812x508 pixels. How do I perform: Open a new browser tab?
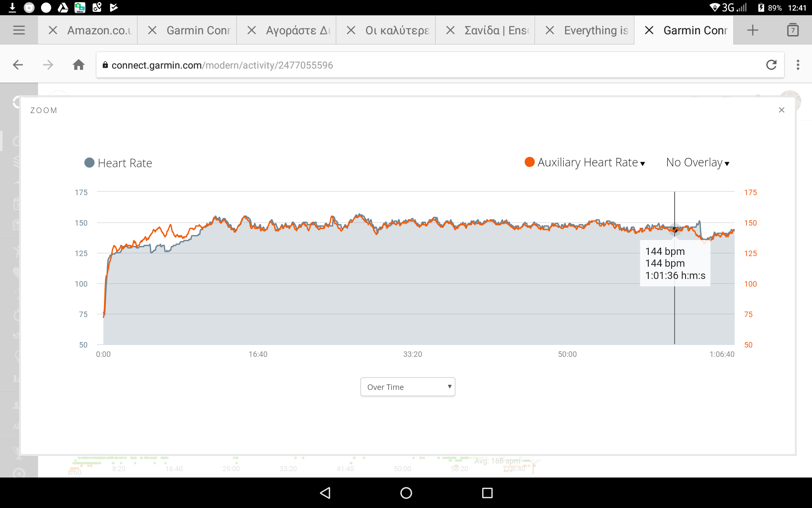point(752,30)
